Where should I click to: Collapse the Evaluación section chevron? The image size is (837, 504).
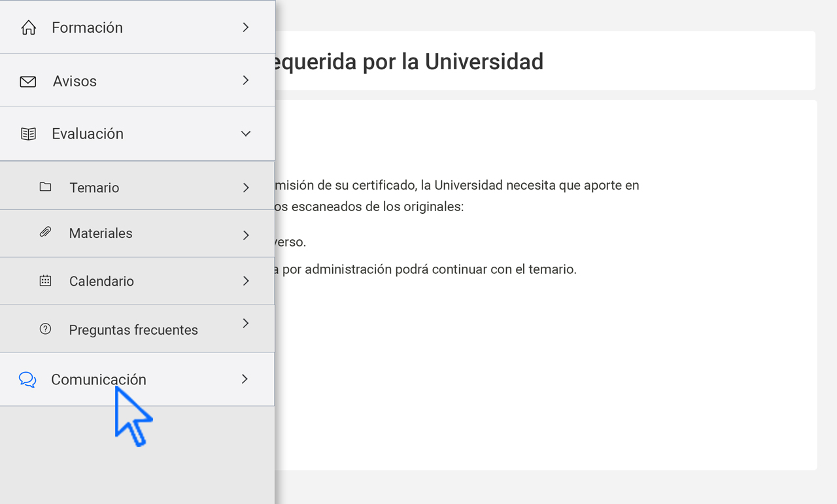pos(246,133)
